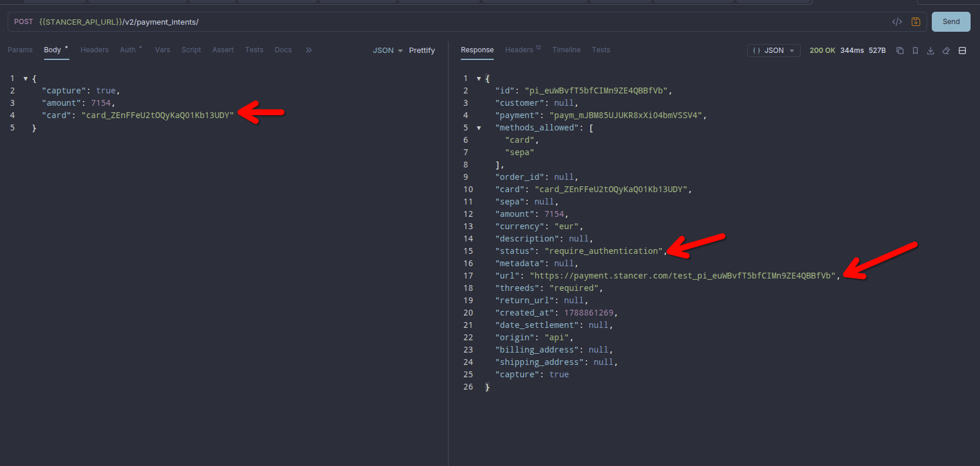The width and height of the screenshot is (980, 466).
Task: Collapse the methods_allowed array in response
Action: [479, 128]
